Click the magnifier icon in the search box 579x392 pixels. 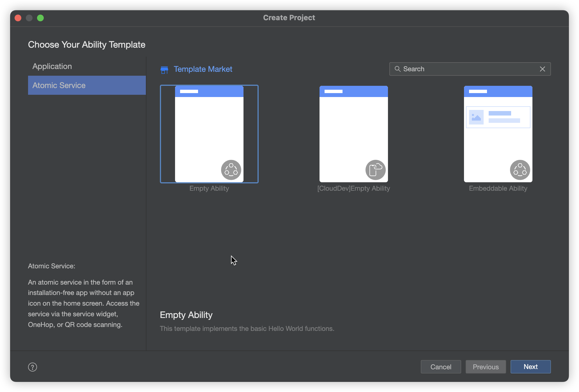click(397, 69)
